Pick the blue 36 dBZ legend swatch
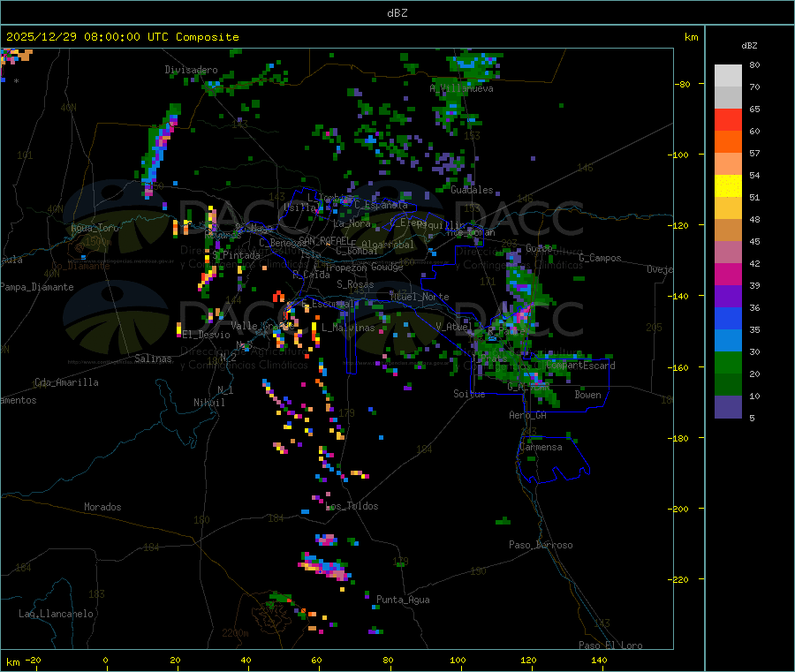The image size is (795, 672). (x=728, y=318)
